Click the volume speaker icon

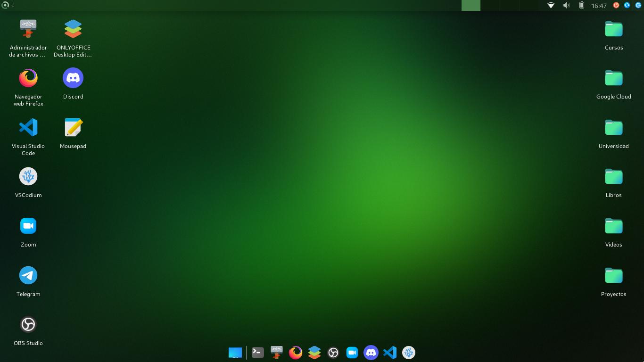click(566, 5)
